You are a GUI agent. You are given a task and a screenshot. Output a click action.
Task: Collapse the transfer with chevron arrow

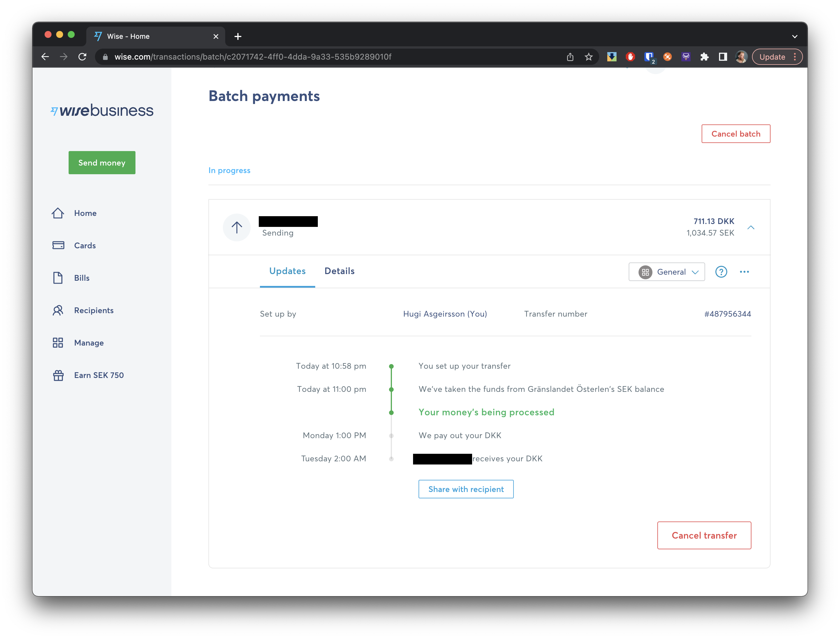751,227
